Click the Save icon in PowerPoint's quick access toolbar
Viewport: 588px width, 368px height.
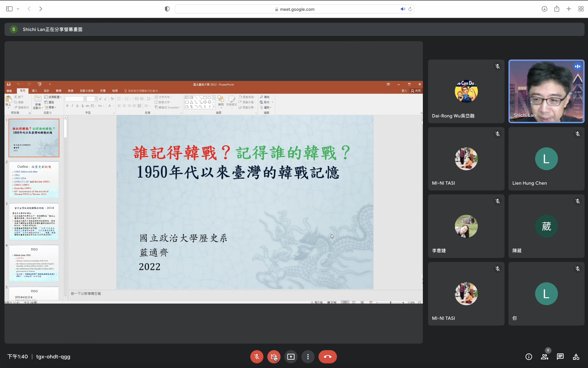pos(9,84)
